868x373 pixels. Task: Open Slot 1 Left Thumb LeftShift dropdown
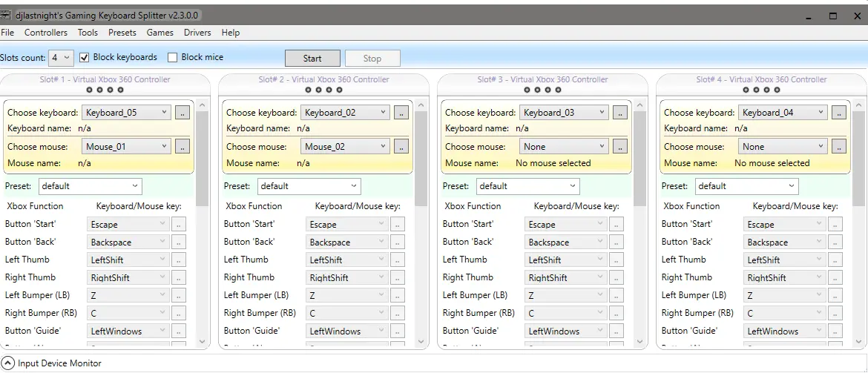[128, 260]
